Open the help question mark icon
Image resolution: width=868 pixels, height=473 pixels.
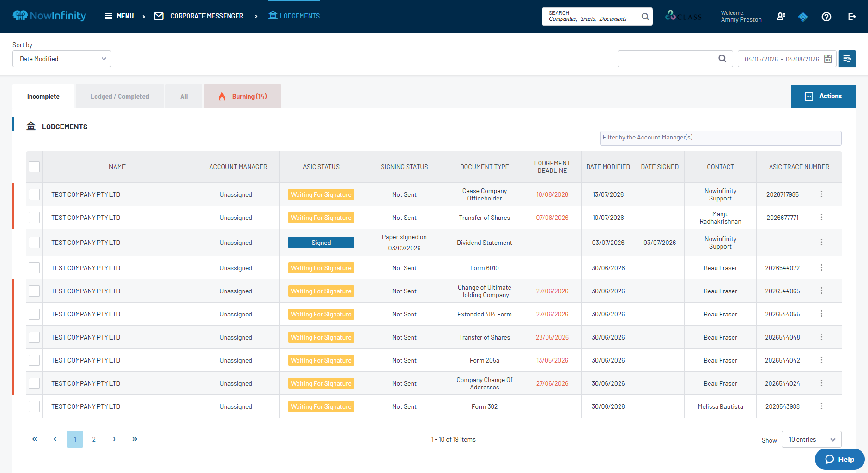(826, 17)
